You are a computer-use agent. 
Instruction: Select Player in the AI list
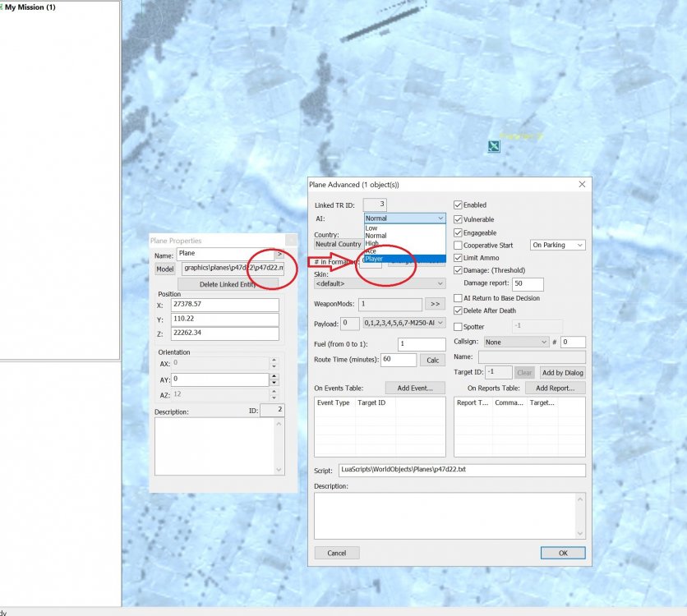tap(375, 259)
